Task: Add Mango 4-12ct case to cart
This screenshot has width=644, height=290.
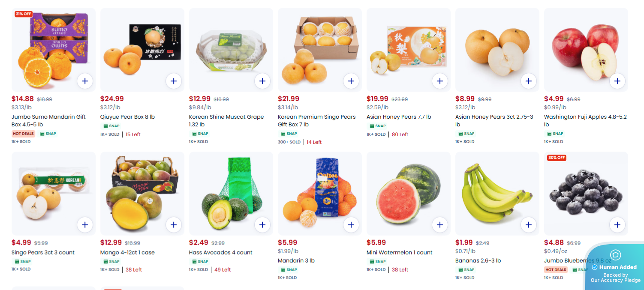Action: click(x=174, y=224)
